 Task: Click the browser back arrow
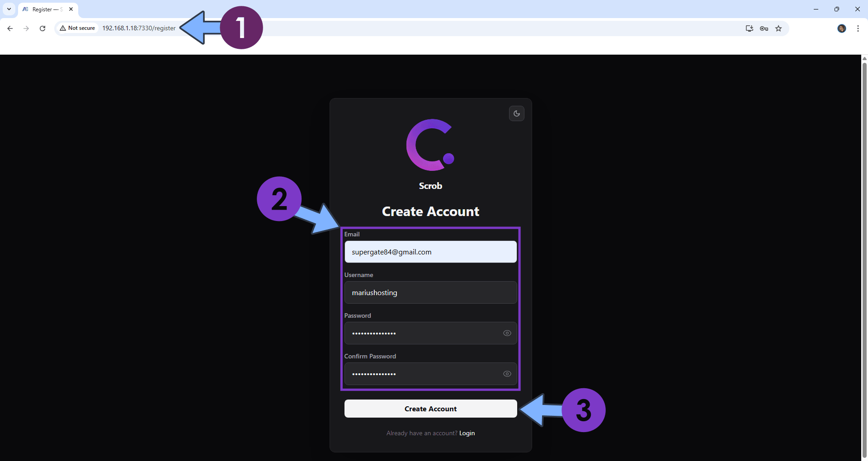(x=10, y=28)
